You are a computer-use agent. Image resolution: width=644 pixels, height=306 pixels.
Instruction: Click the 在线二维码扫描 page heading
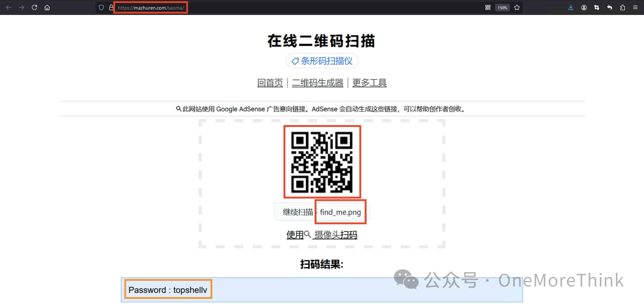[321, 41]
